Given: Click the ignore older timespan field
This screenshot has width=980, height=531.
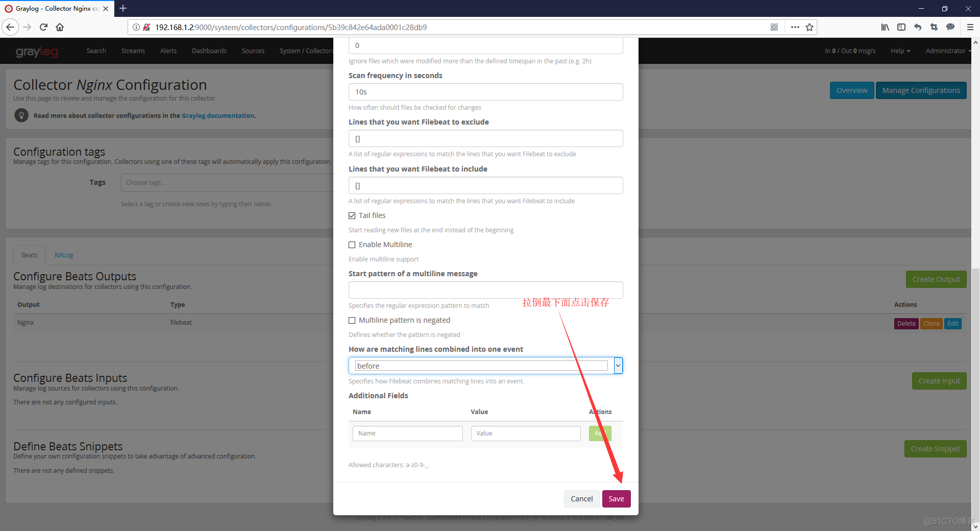Looking at the screenshot, I should coord(485,45).
